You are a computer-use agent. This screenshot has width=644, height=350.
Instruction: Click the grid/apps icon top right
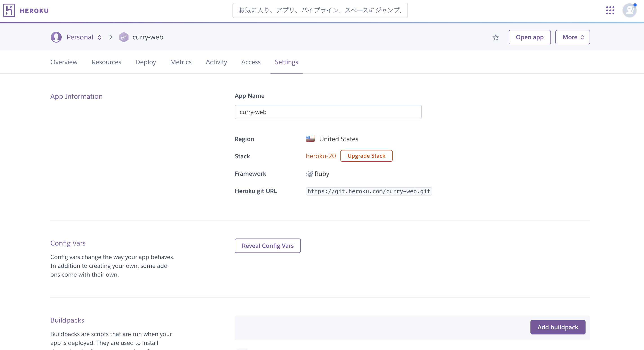(x=610, y=9)
